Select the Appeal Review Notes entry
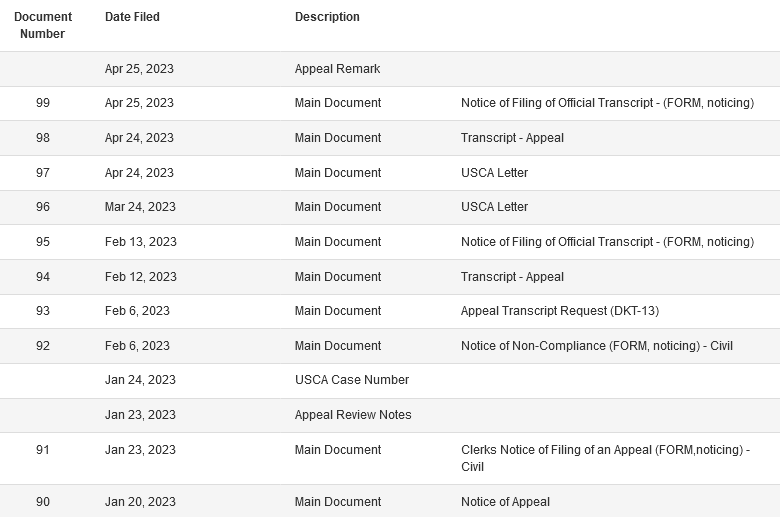780x517 pixels. tap(353, 415)
